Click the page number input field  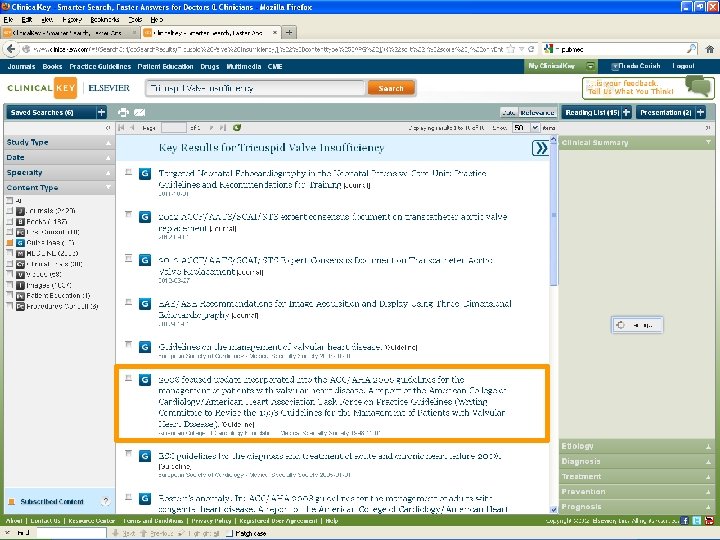[x=174, y=128]
